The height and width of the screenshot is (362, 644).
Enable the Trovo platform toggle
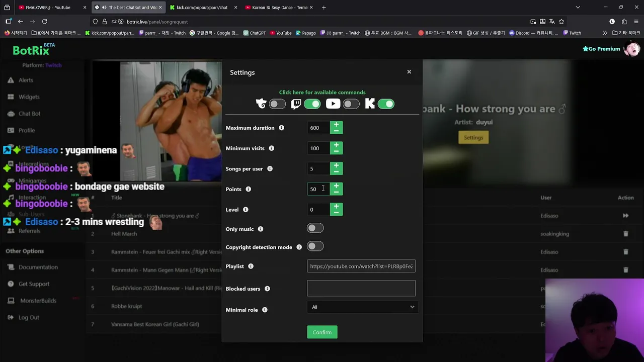click(277, 104)
